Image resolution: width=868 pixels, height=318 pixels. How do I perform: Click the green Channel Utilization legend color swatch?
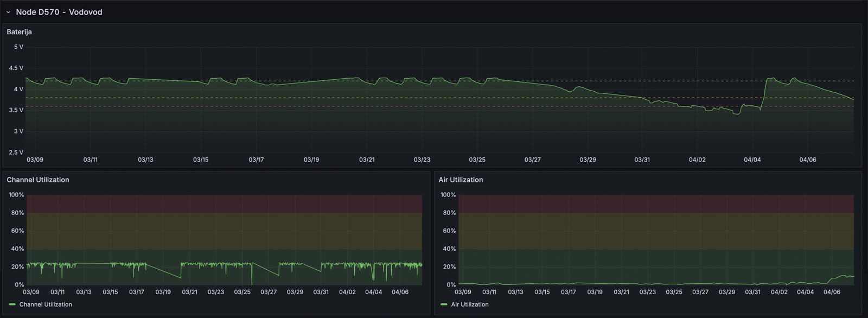pos(12,304)
